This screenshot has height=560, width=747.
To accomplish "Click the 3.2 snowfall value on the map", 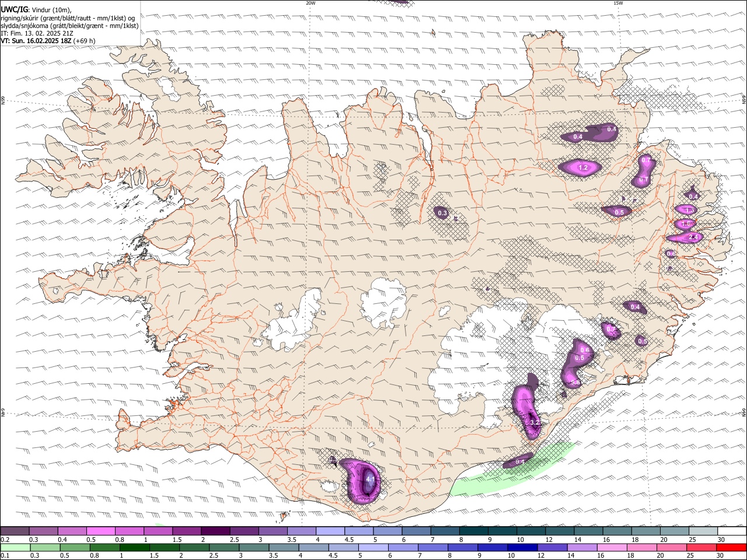I will click(535, 422).
